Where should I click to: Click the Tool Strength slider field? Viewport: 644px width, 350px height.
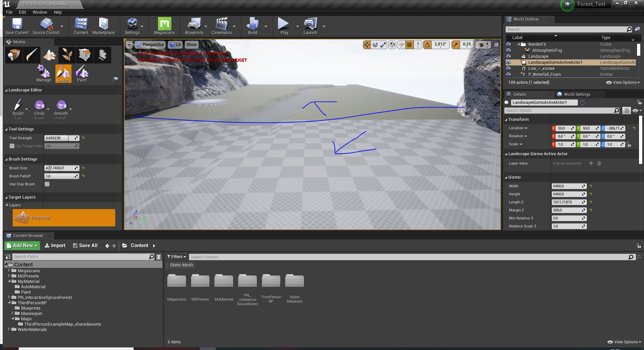61,138
